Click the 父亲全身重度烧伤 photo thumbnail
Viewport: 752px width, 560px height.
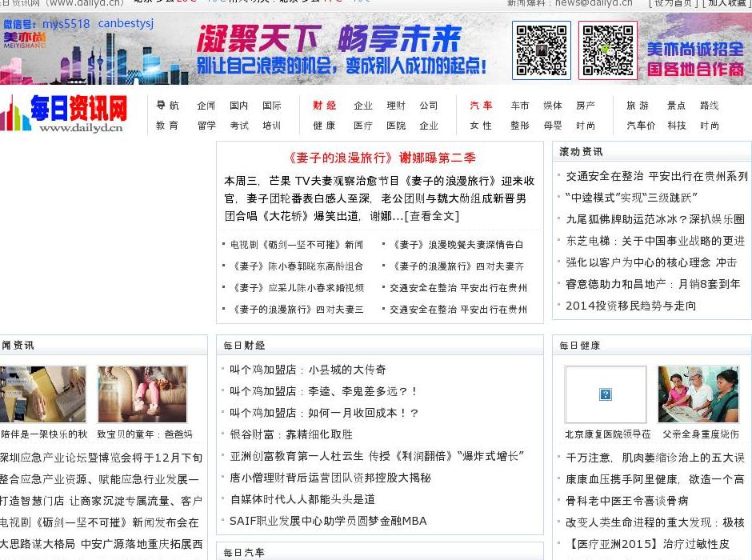tap(698, 394)
